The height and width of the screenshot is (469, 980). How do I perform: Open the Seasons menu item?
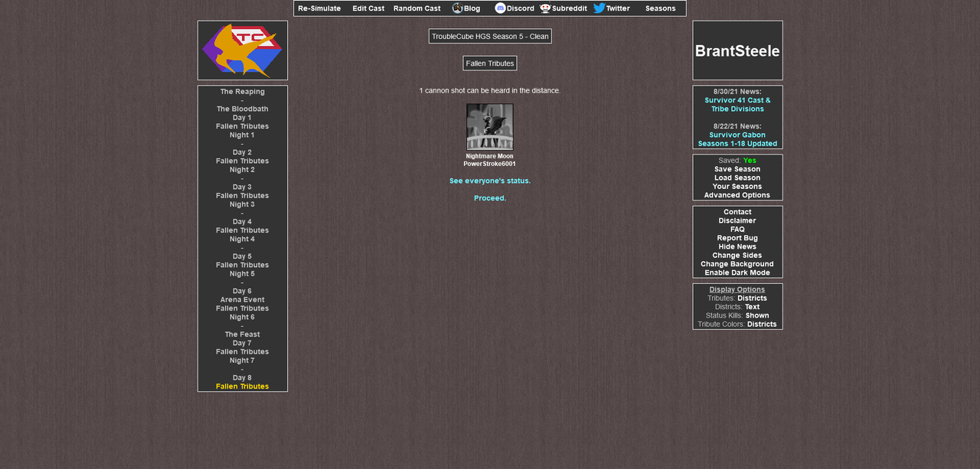point(660,8)
